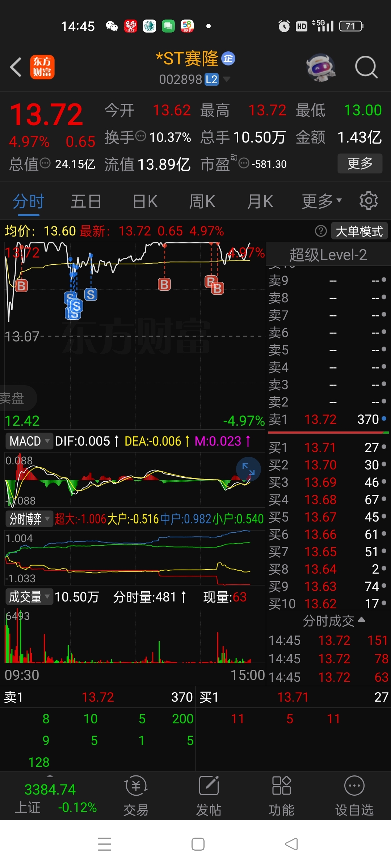The image size is (391, 868).
Task: Select the 卖1 13.72 order row
Action: pos(328,420)
